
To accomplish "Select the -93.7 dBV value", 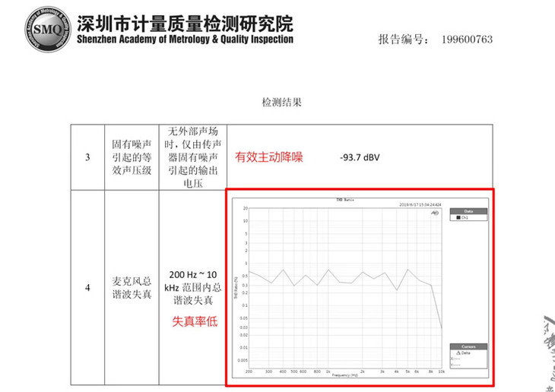I will click(360, 157).
